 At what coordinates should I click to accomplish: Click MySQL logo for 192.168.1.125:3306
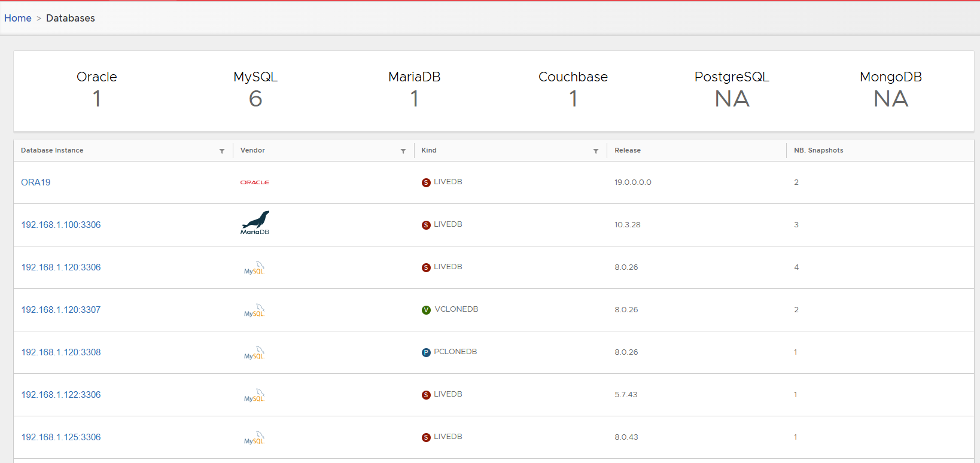coord(254,438)
